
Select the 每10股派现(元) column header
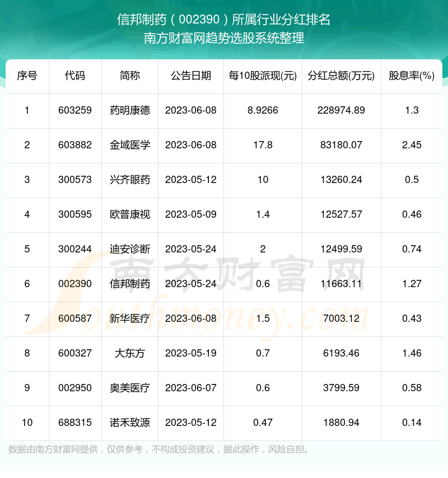[x=263, y=76]
